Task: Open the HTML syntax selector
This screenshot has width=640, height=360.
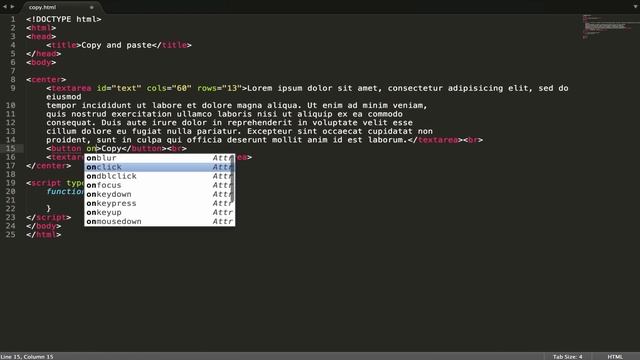Action: tap(615, 357)
